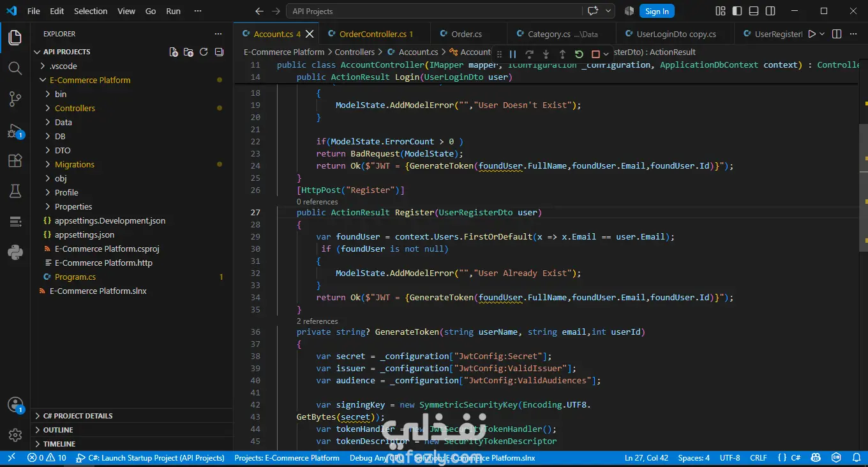
Task: Click the Controllers breadcrumb
Action: point(355,52)
